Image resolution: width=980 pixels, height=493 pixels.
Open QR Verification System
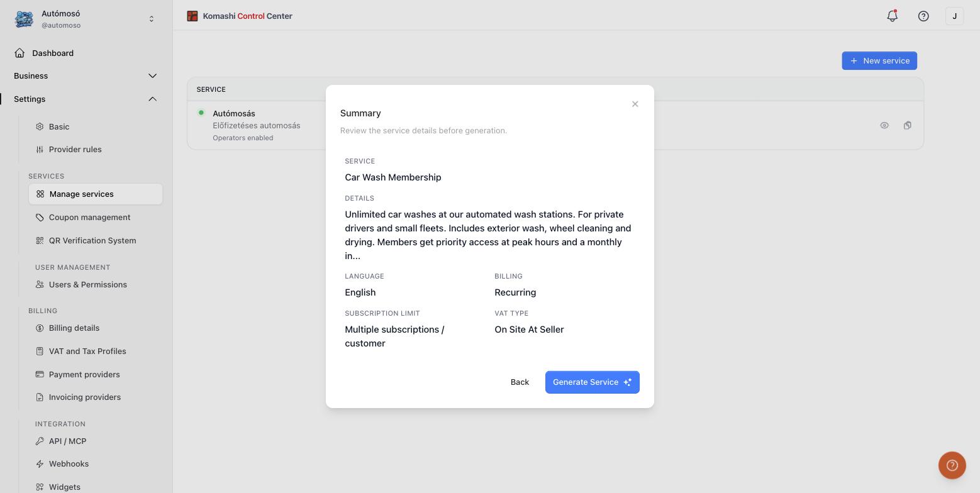pos(92,240)
